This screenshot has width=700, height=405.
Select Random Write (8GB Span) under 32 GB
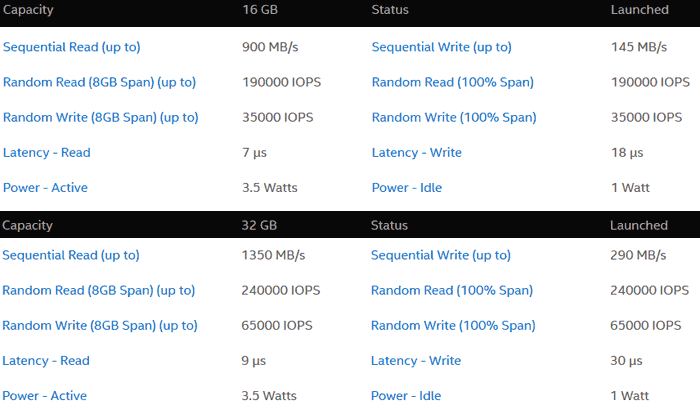click(100, 326)
